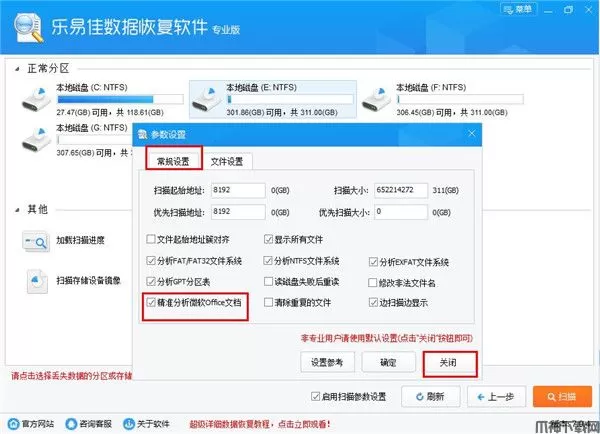
Task: Select the local disk G: NTFS drive icon
Action: pyautogui.click(x=36, y=140)
